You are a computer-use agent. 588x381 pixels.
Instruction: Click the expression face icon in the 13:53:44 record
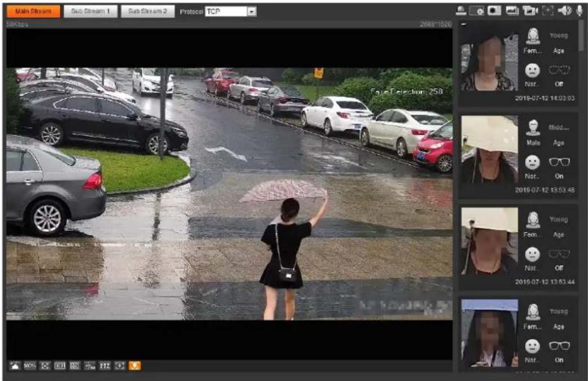click(532, 254)
